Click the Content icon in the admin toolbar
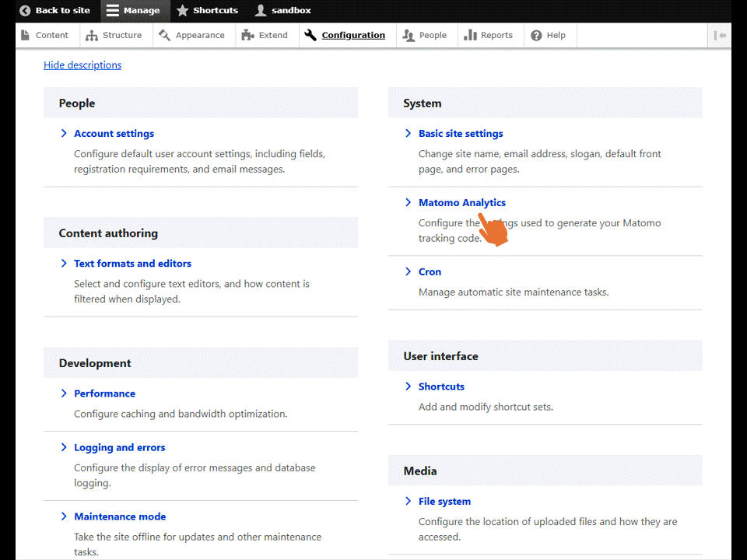 tap(24, 35)
